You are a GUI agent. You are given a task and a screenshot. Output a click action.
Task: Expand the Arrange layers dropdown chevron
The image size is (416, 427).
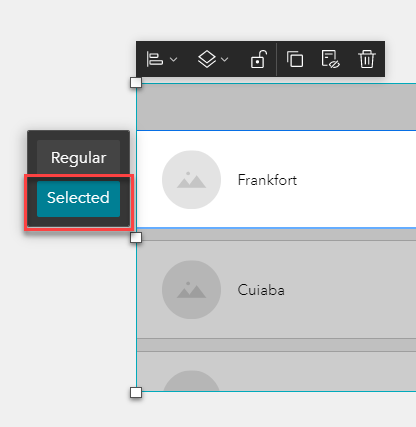pyautogui.click(x=225, y=59)
